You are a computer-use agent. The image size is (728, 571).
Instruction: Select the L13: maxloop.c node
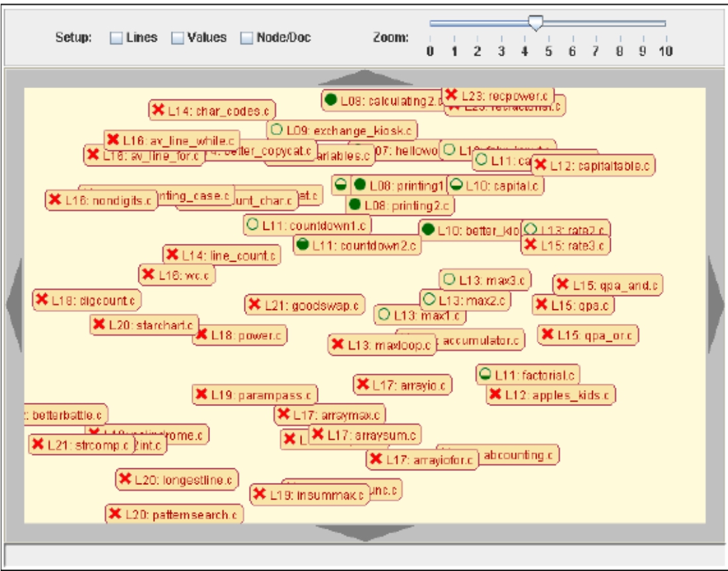(382, 345)
